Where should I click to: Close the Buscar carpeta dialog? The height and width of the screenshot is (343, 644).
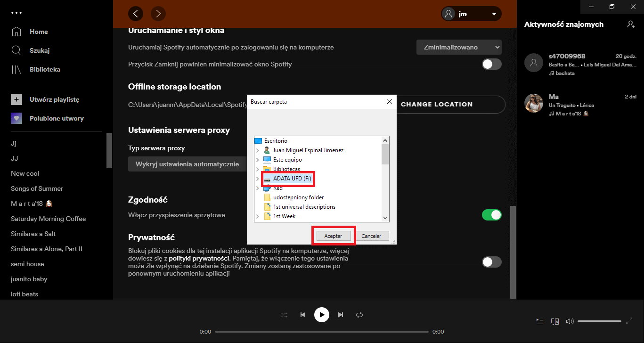pyautogui.click(x=389, y=101)
